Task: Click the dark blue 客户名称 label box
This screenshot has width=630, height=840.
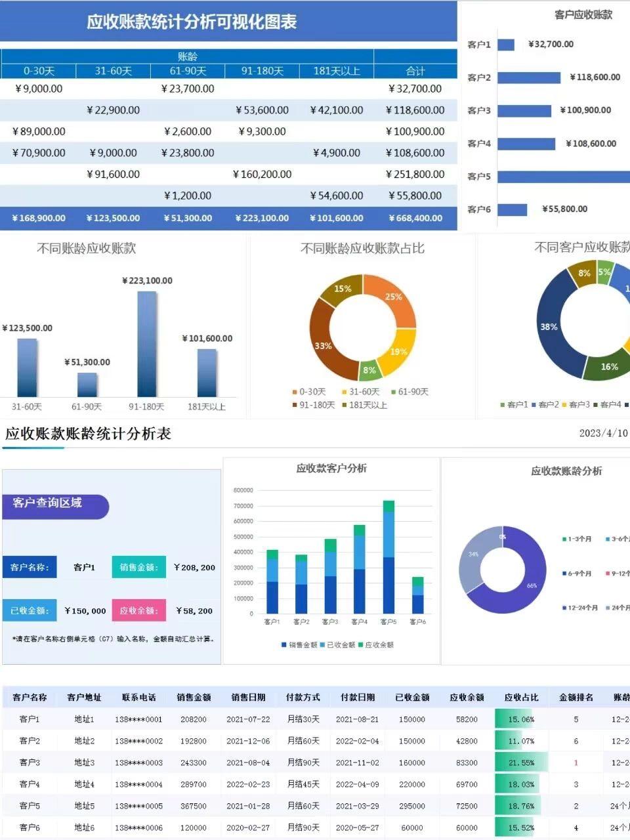Action: [30, 567]
